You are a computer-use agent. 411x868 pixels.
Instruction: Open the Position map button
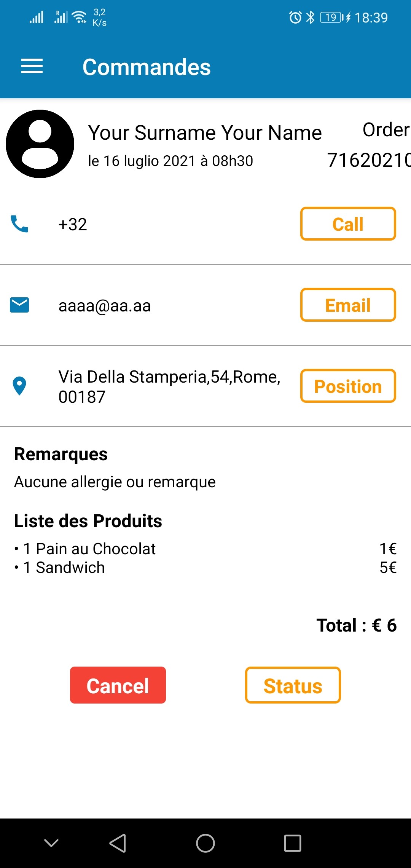pos(348,386)
